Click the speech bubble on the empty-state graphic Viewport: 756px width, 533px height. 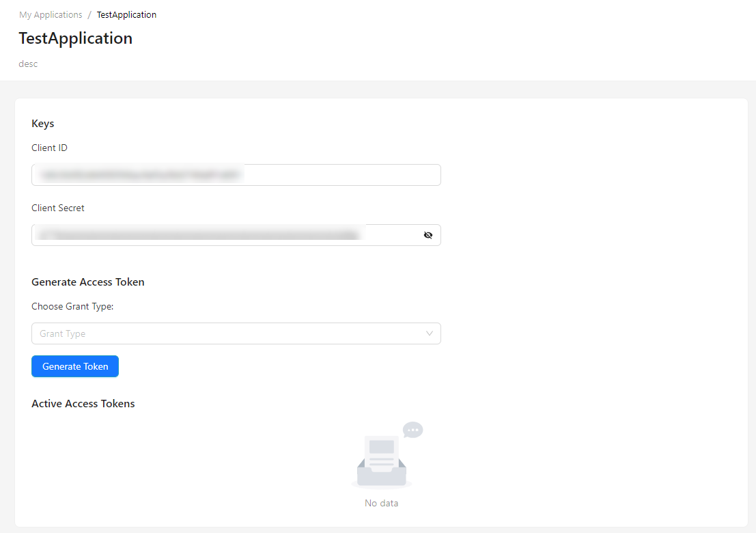[x=412, y=429]
